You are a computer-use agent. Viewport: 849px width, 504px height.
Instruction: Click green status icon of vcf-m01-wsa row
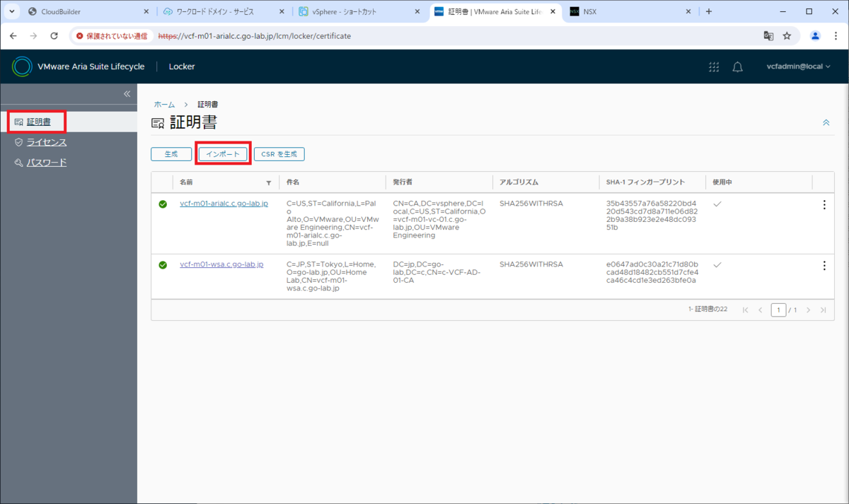pos(163,265)
